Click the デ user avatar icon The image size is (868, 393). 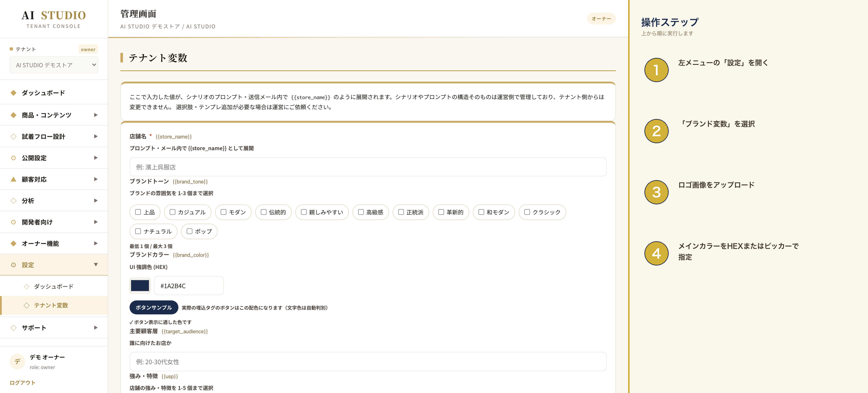pos(17,362)
